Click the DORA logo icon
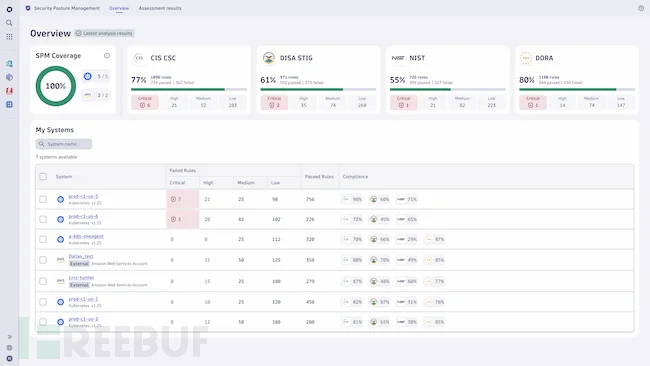This screenshot has height=366, width=650. pyautogui.click(x=526, y=58)
